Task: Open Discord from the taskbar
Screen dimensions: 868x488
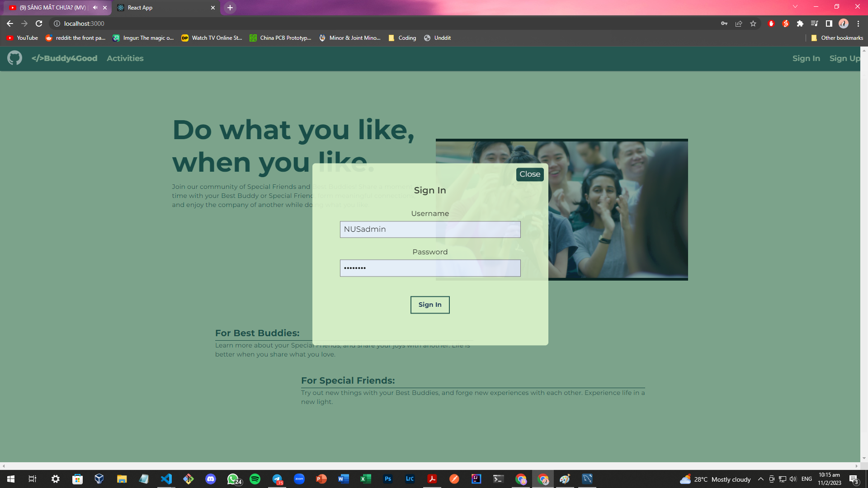Action: click(211, 479)
